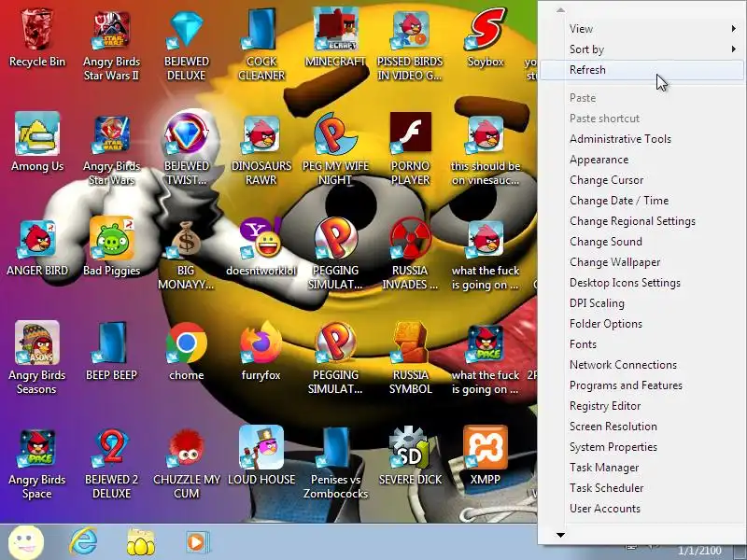Screen dimensions: 747x560
Task: Click the Zombococks shortcut icon
Action: 335,448
